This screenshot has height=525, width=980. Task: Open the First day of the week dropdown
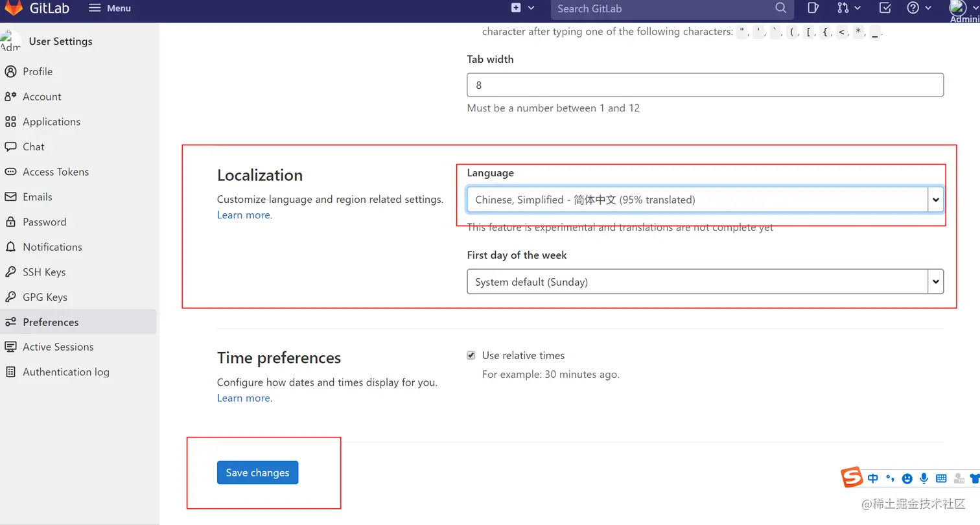tap(705, 282)
